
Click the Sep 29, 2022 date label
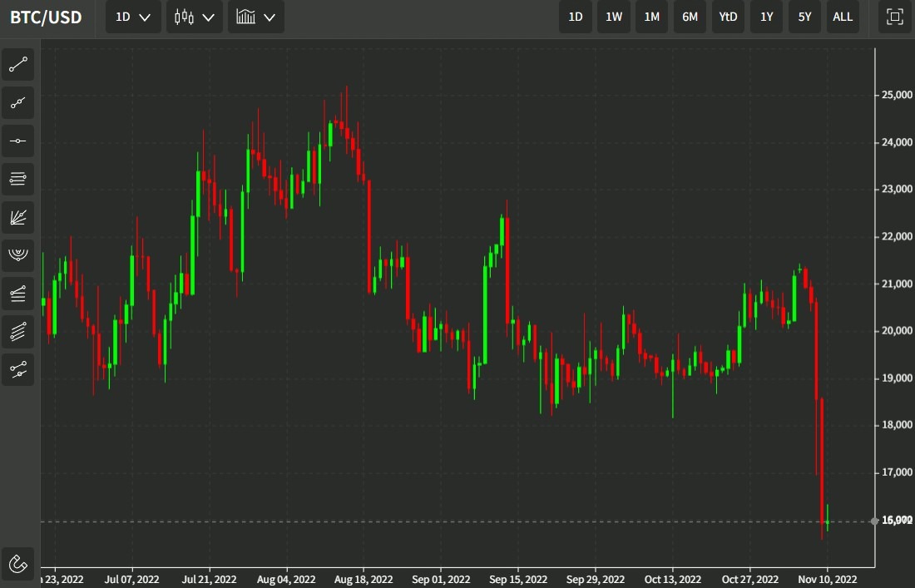click(x=596, y=579)
